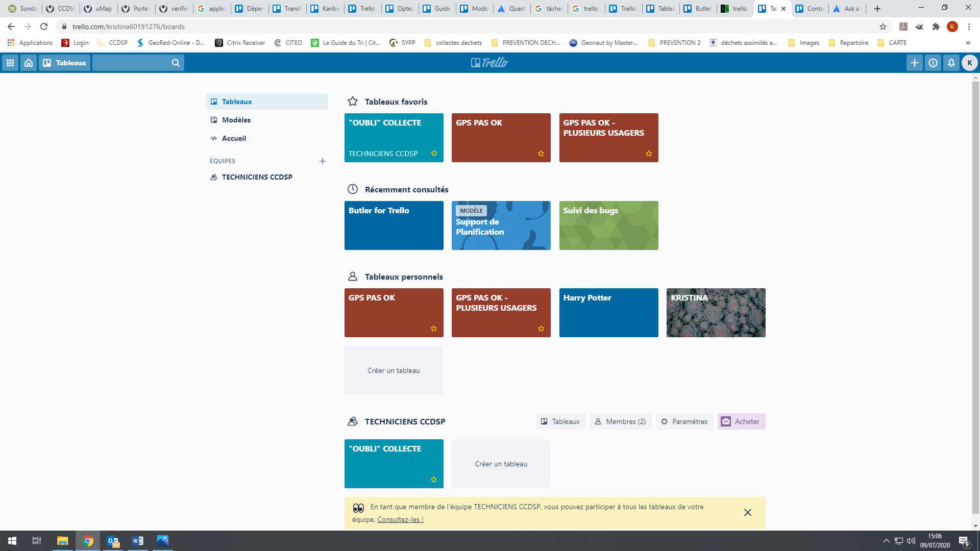Open the Harry Potter board

[x=609, y=313]
